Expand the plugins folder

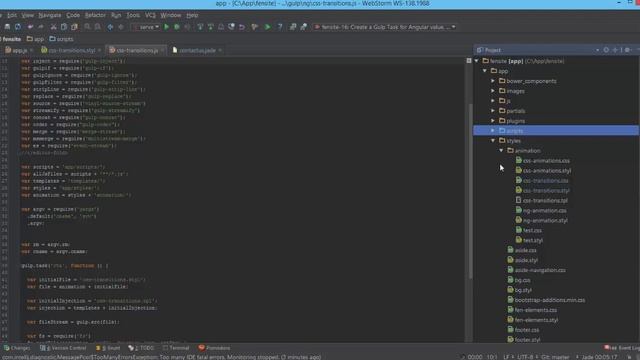[x=493, y=121]
